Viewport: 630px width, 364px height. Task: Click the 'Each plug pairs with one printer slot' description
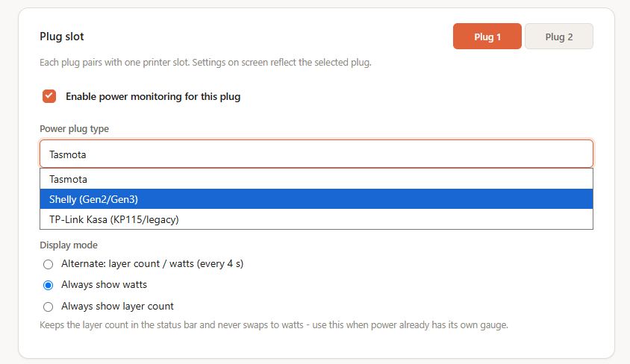[205, 63]
